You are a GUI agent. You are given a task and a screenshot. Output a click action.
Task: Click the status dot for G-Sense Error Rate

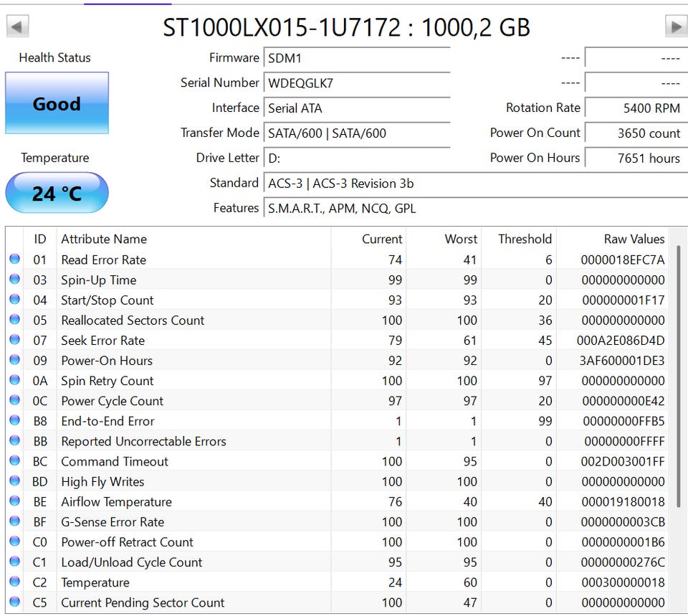pos(14,521)
